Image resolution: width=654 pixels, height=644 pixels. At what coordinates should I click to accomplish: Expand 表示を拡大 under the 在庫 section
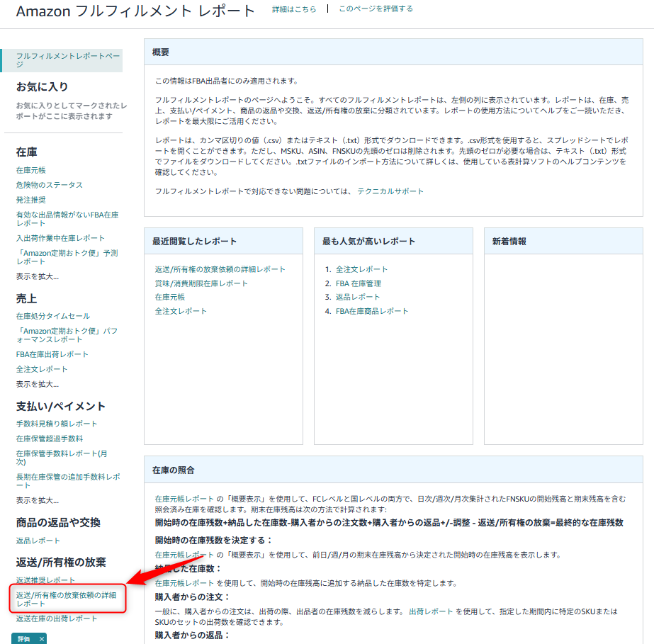pyautogui.click(x=38, y=276)
